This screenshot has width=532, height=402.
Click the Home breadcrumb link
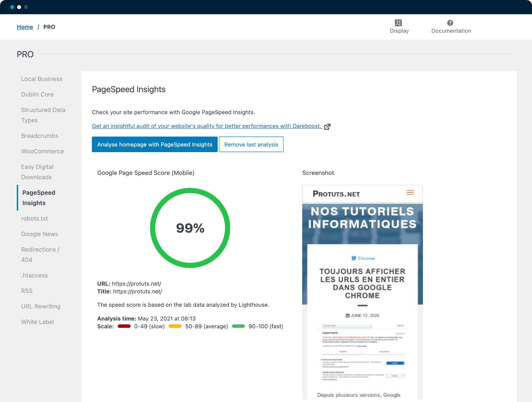pyautogui.click(x=25, y=27)
